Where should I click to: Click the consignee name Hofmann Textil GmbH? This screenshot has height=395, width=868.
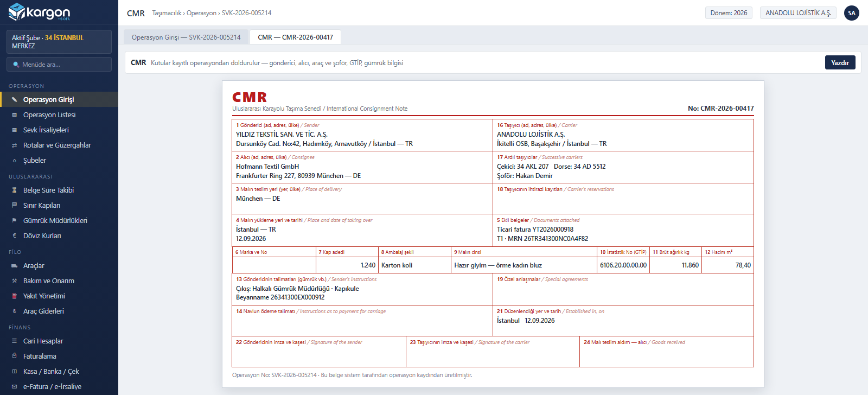(267, 167)
